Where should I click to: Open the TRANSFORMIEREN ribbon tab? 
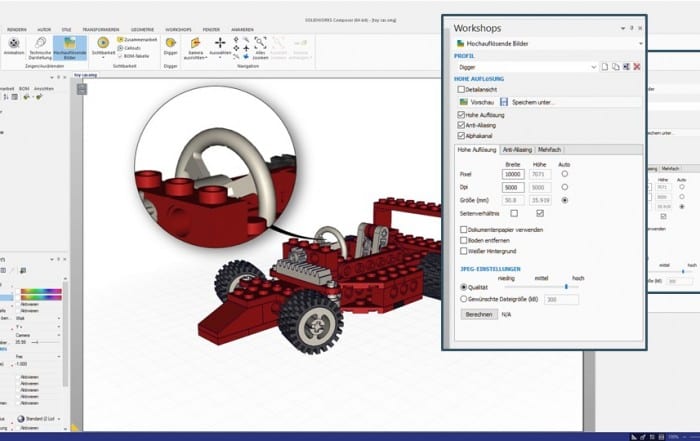pyautogui.click(x=101, y=29)
